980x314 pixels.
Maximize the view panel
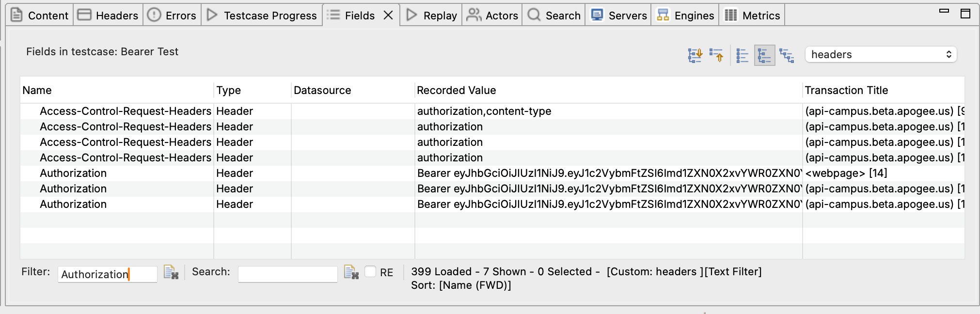pyautogui.click(x=965, y=14)
